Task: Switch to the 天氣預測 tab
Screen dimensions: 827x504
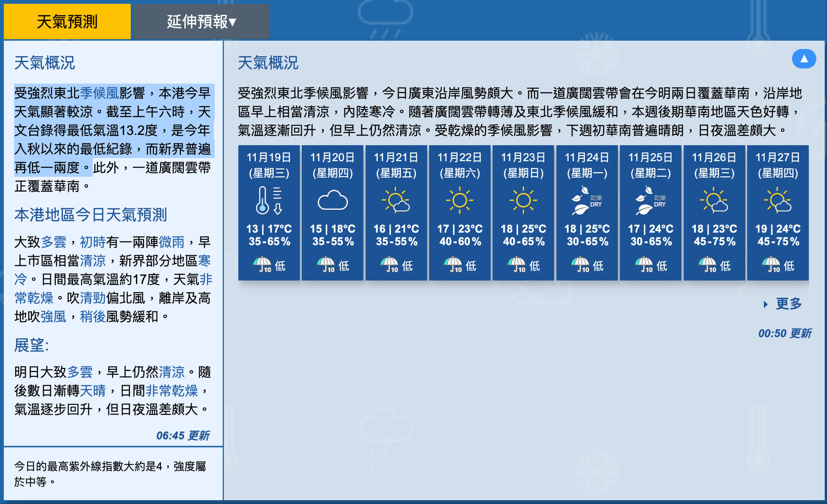Action: (67, 22)
